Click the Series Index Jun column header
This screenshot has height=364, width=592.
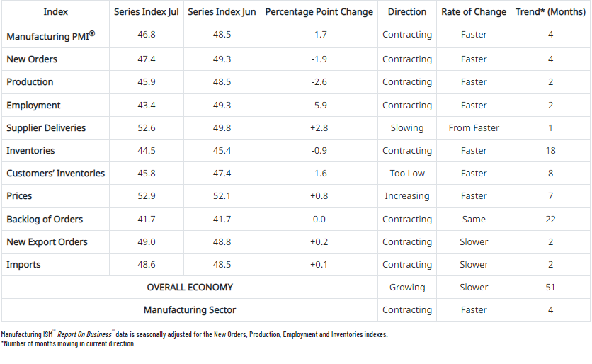click(221, 11)
